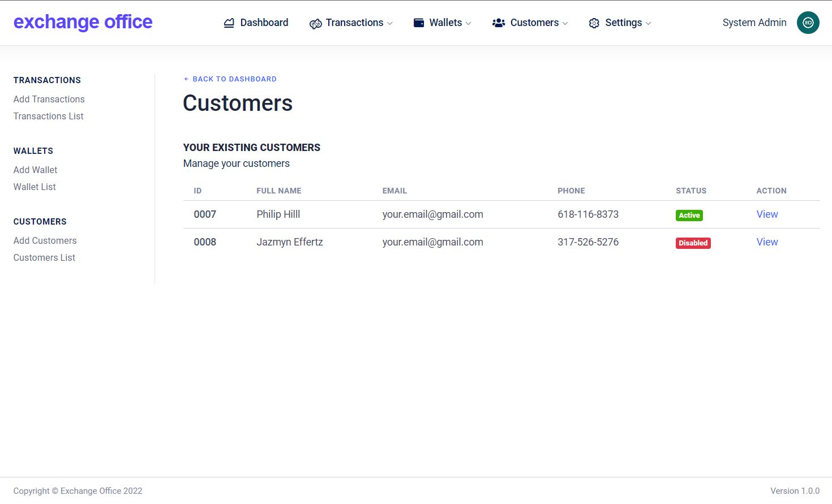Open the Settings dropdown chevron
The image size is (832, 504).
(648, 24)
